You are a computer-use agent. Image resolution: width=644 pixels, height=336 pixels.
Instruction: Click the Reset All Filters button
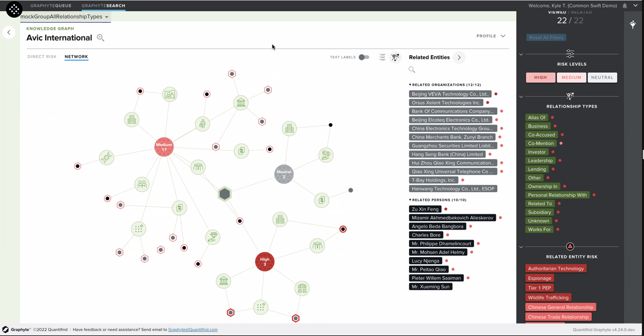(546, 38)
